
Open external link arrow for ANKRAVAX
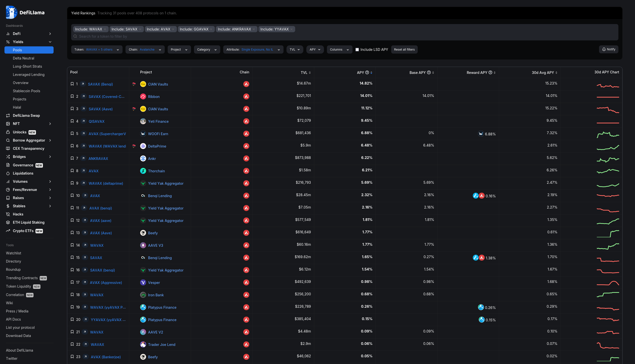click(x=84, y=158)
